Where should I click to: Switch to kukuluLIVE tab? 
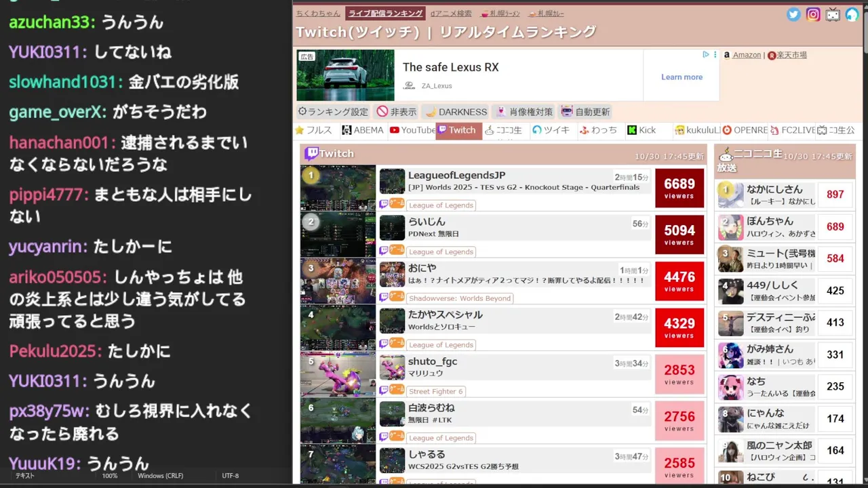(x=696, y=130)
